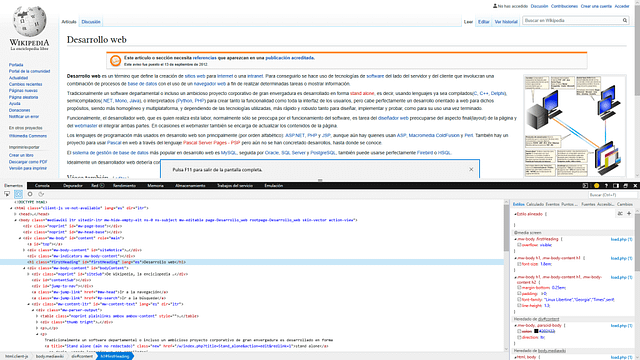Screen dimensions: 640x360
Task: Collapse the div#content mw-body node
Action: [x=20, y=238]
